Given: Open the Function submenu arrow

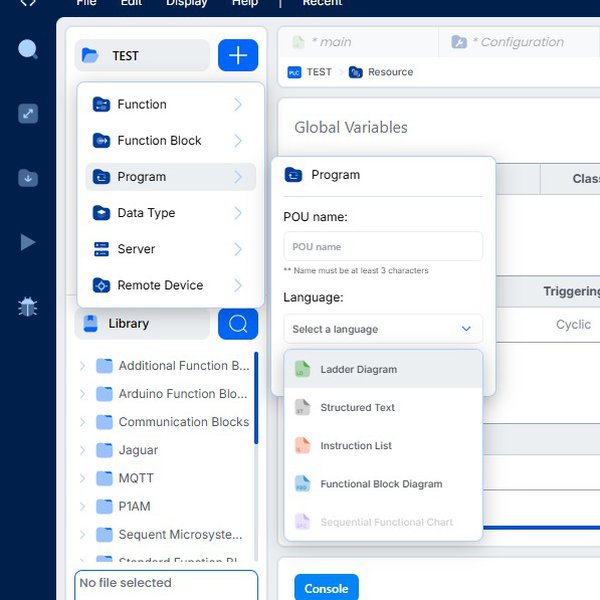Looking at the screenshot, I should tap(238, 104).
